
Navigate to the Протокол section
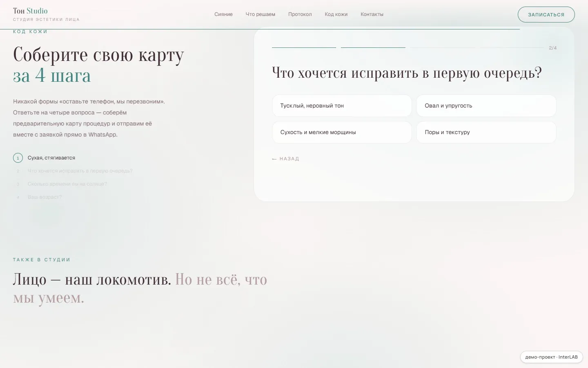click(x=300, y=14)
